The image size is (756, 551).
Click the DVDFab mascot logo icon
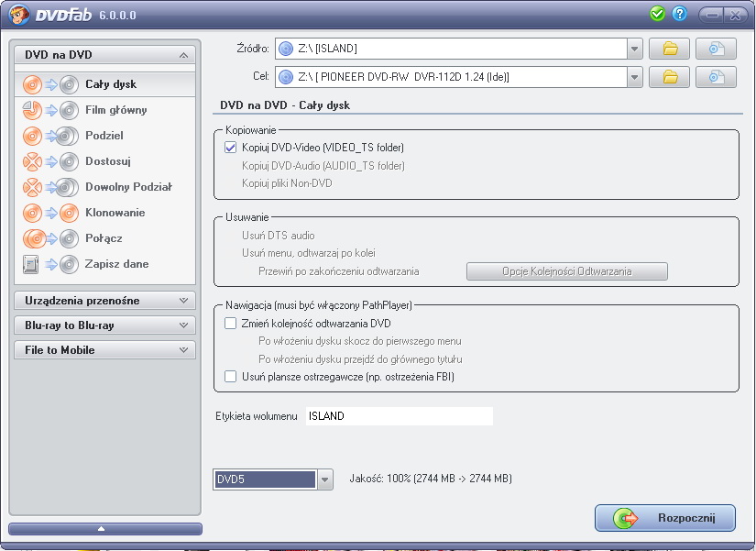click(x=19, y=15)
